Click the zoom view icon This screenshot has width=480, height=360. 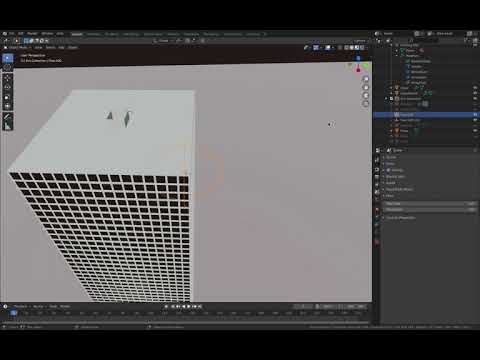click(x=366, y=79)
